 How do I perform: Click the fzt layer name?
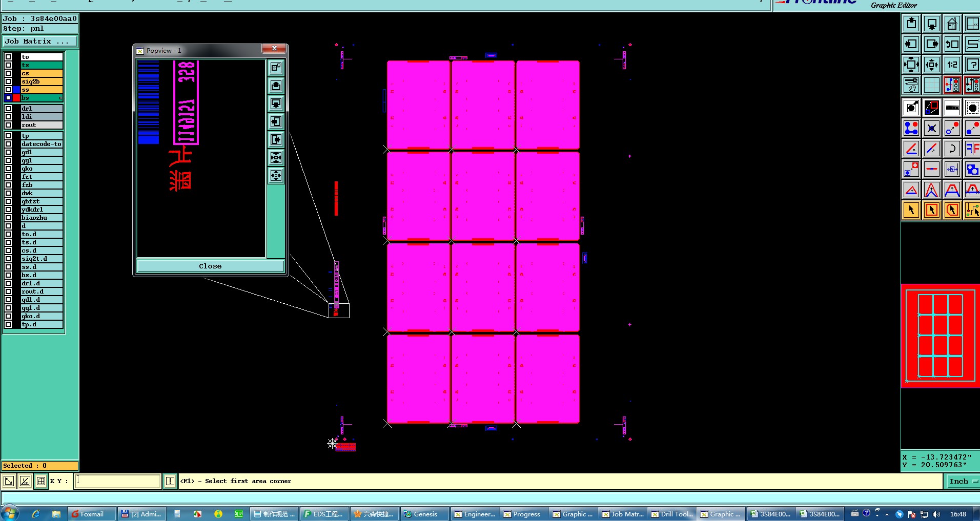(x=42, y=177)
